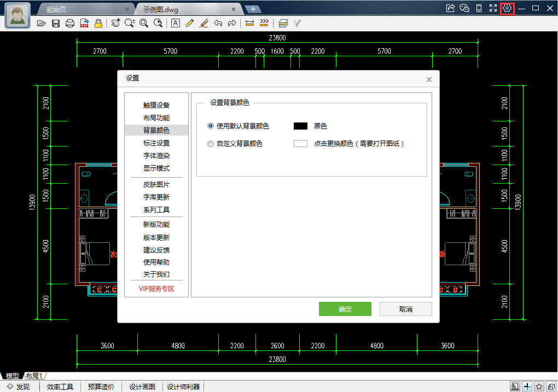Open the layers manager icon
Screen dimensions: 558x392
(x=283, y=23)
